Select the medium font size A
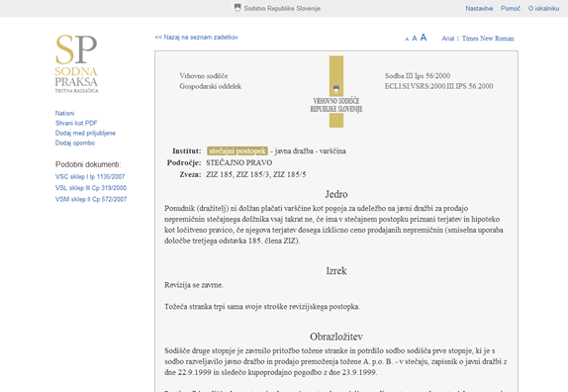568x392 pixels. [x=415, y=38]
